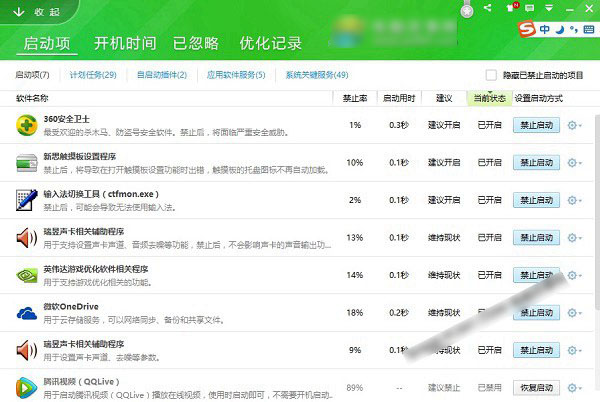
Task: Sort by 启动用时 column header
Action: pyautogui.click(x=399, y=98)
